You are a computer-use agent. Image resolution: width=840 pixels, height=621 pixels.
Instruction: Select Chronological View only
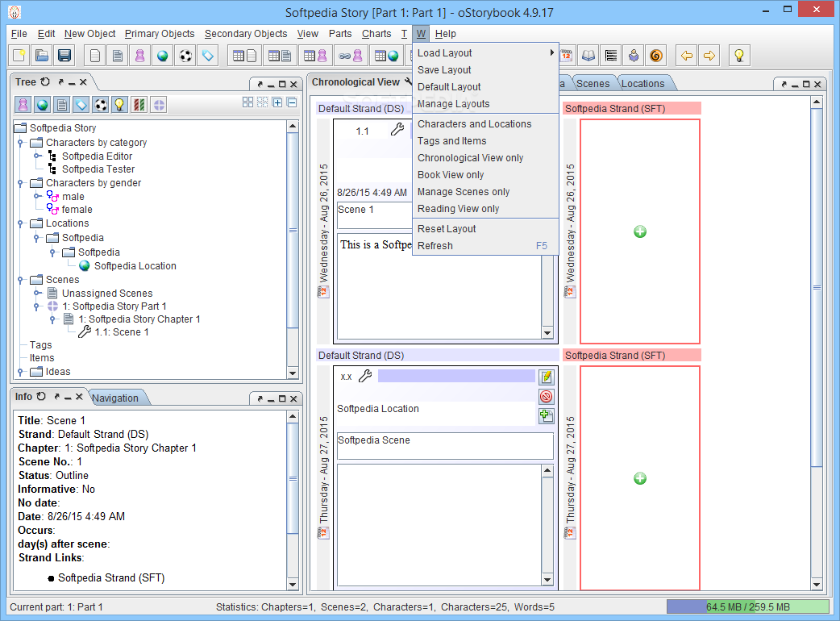485,158
